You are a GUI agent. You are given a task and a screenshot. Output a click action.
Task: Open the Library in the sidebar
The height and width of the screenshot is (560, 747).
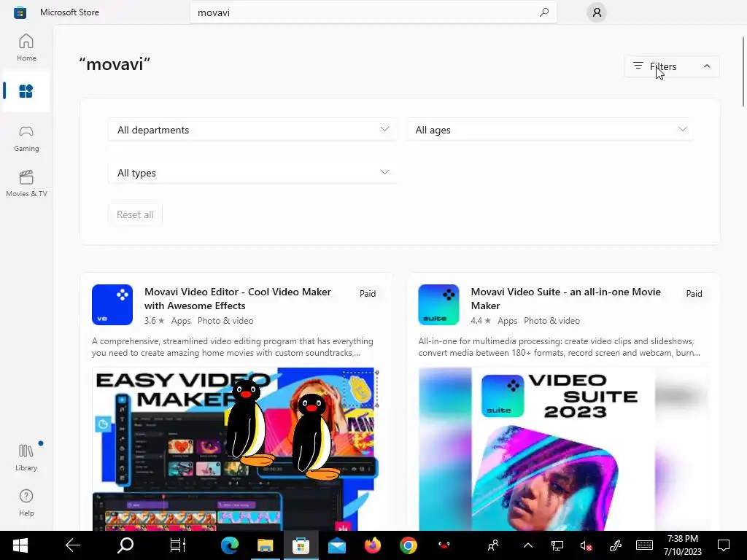point(26,456)
